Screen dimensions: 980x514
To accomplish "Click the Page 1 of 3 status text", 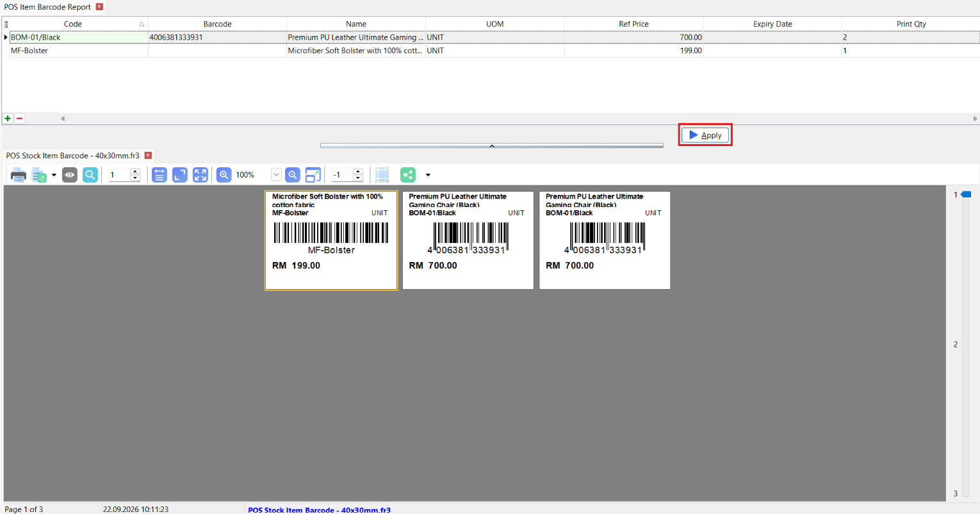I will (24, 510).
